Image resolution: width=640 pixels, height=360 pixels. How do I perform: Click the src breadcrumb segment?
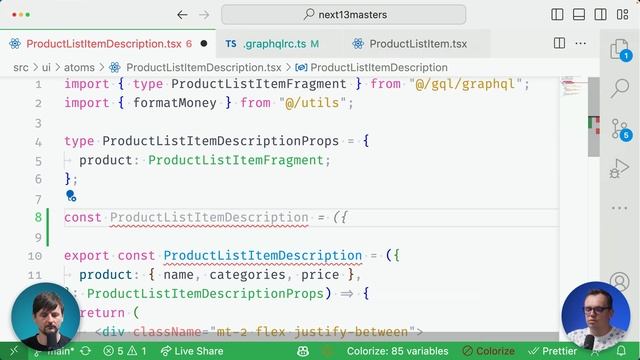coord(21,67)
